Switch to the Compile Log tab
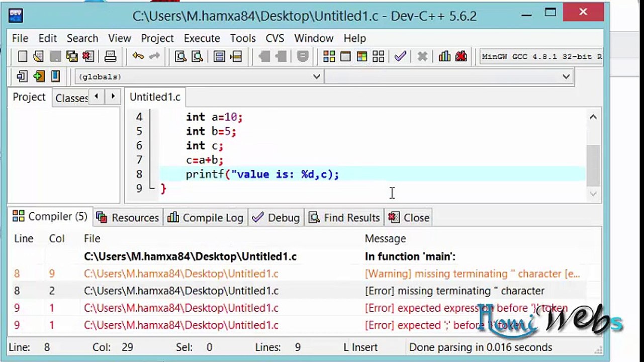The image size is (644, 362). pos(205,218)
